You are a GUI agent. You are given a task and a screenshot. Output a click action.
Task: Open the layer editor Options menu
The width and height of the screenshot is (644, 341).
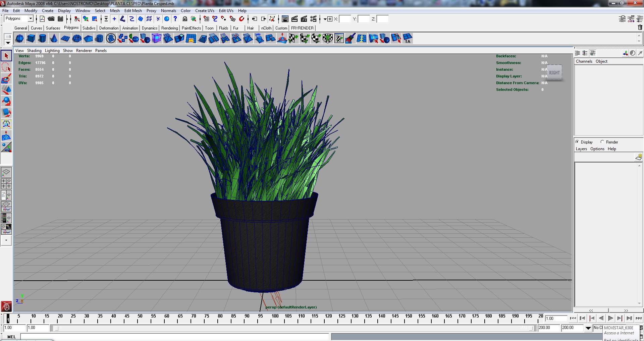point(597,149)
